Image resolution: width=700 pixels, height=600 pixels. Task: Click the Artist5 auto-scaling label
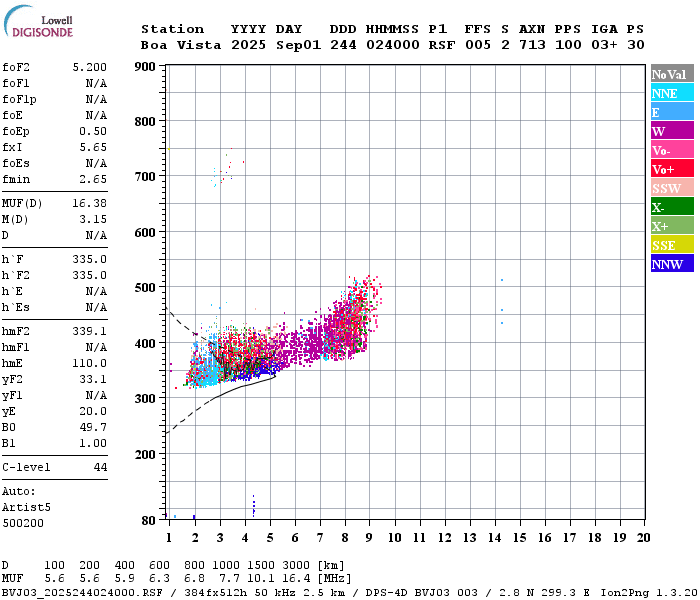pos(26,508)
